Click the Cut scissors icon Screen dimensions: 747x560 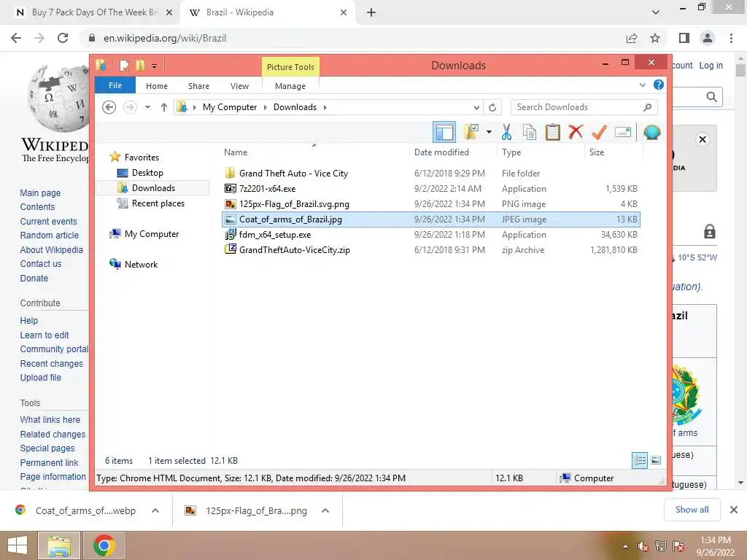point(506,132)
